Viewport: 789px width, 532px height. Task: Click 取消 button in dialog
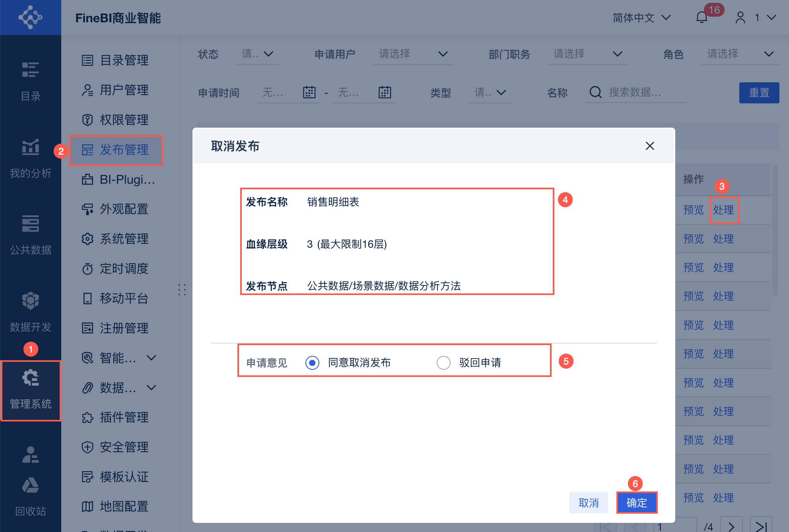click(589, 503)
